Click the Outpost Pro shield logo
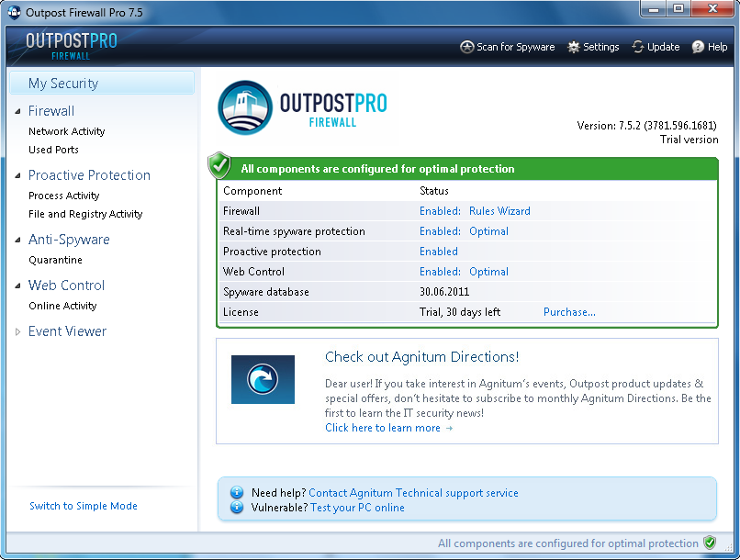The height and width of the screenshot is (560, 740). pyautogui.click(x=244, y=106)
